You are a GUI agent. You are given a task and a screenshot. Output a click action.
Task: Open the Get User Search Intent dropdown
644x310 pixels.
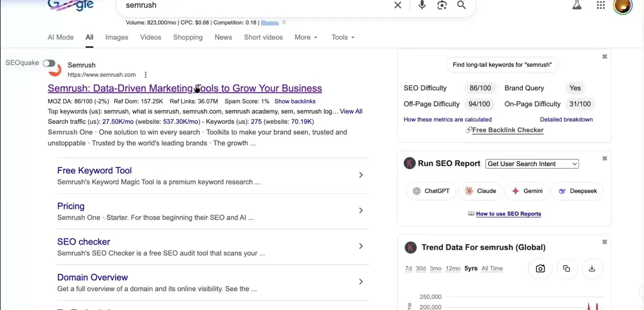(x=532, y=164)
